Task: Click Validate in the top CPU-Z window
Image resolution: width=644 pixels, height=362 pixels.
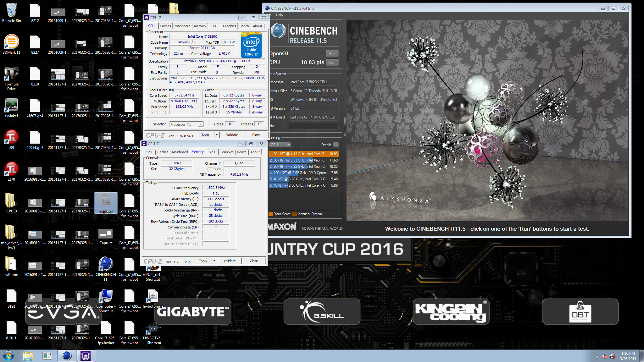Action: (232, 135)
